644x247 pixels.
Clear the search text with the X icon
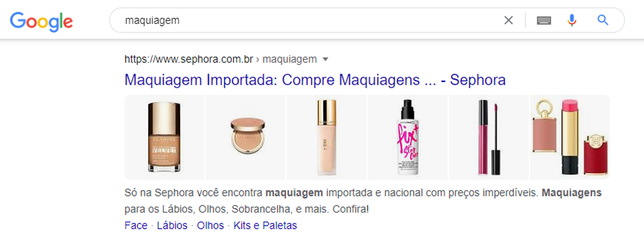click(509, 20)
